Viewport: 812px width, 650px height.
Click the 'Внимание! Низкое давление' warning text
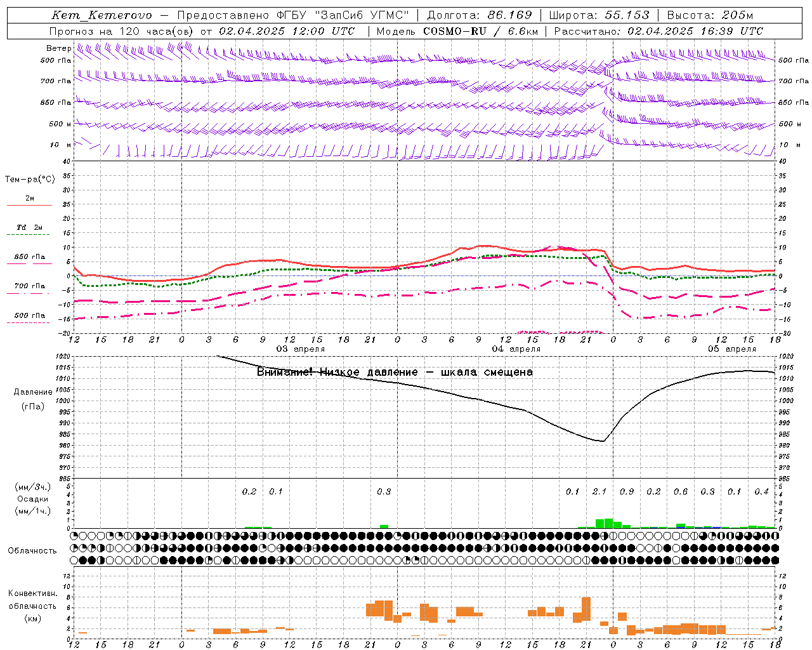tap(337, 372)
